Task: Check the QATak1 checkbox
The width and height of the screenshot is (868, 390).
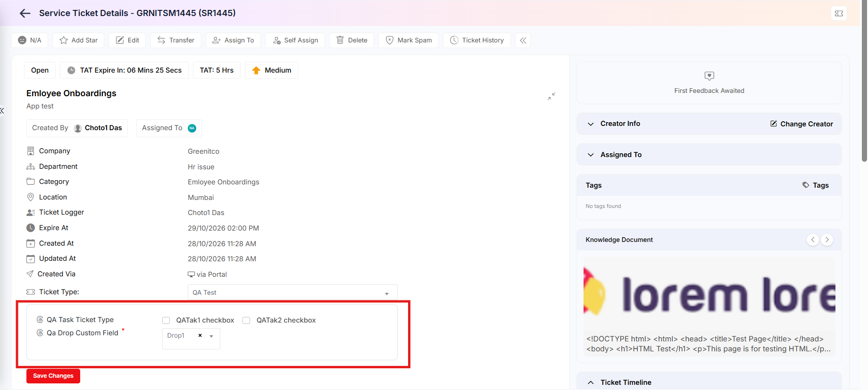Action: (166, 321)
